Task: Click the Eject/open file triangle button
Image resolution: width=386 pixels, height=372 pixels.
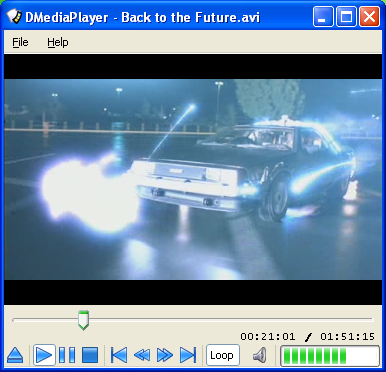Action: click(x=15, y=355)
